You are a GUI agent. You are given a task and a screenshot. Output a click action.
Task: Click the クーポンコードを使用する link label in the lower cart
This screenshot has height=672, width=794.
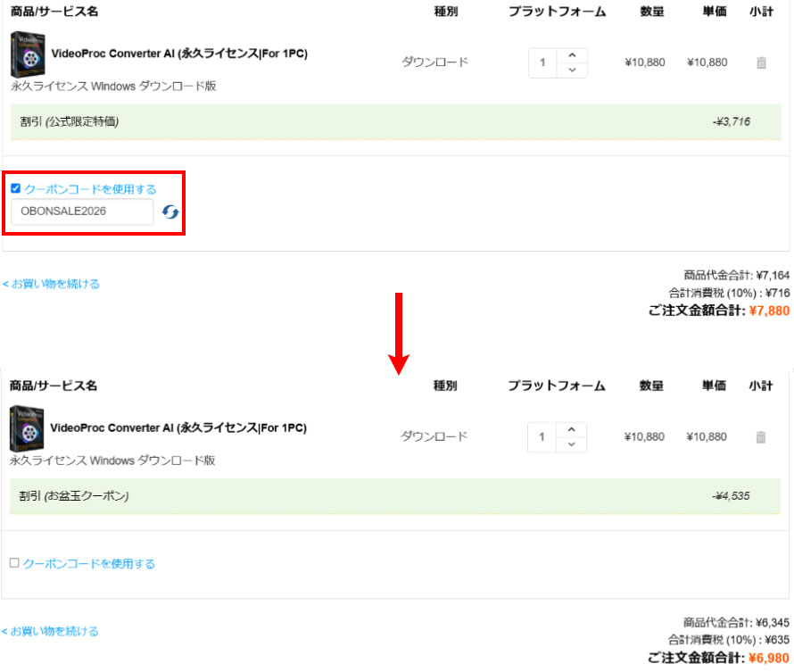[89, 564]
